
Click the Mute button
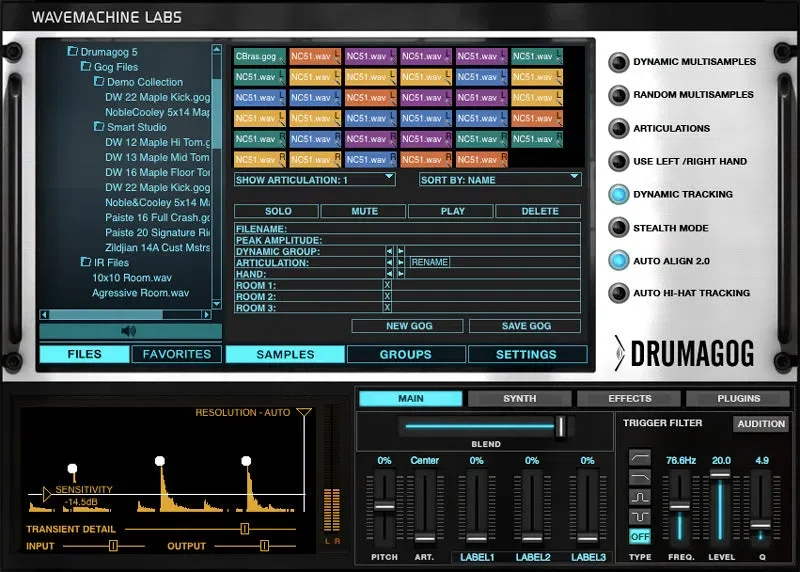pos(364,211)
